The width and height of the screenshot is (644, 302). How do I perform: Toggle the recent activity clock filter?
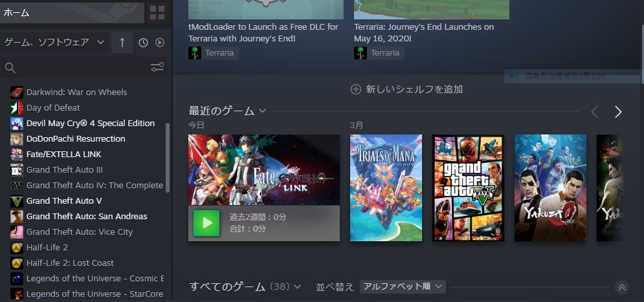tap(143, 43)
